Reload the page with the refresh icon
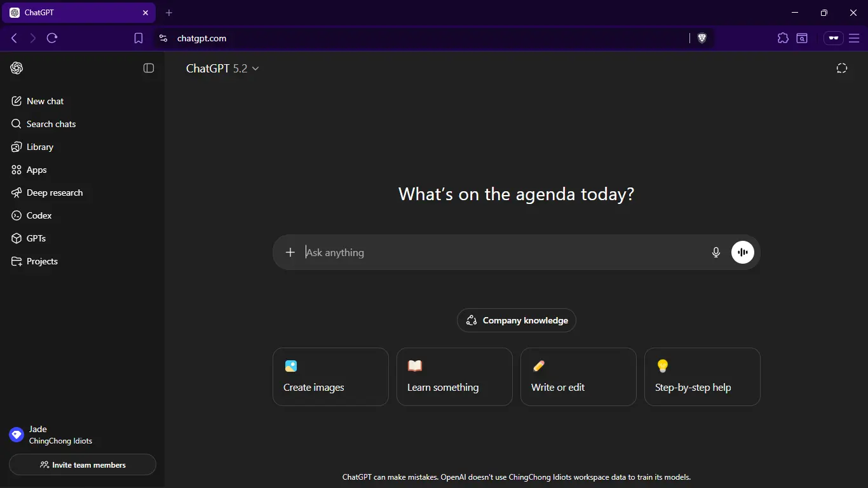 click(x=52, y=38)
